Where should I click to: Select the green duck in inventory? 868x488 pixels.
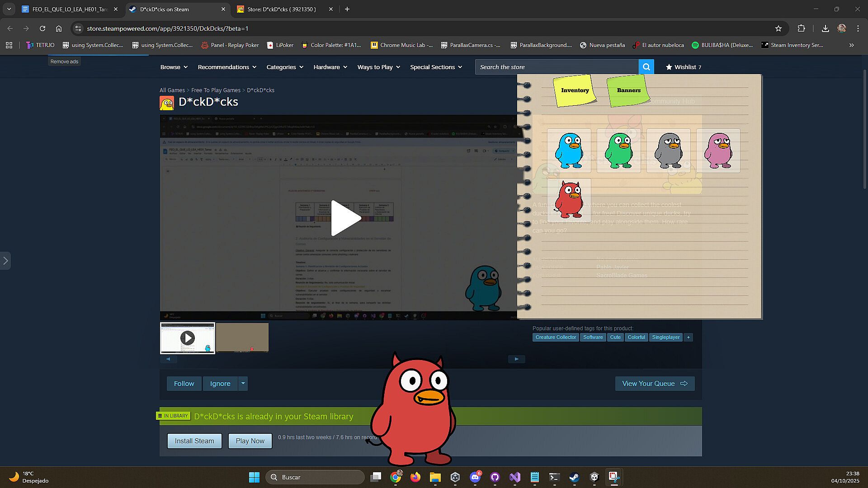(618, 150)
